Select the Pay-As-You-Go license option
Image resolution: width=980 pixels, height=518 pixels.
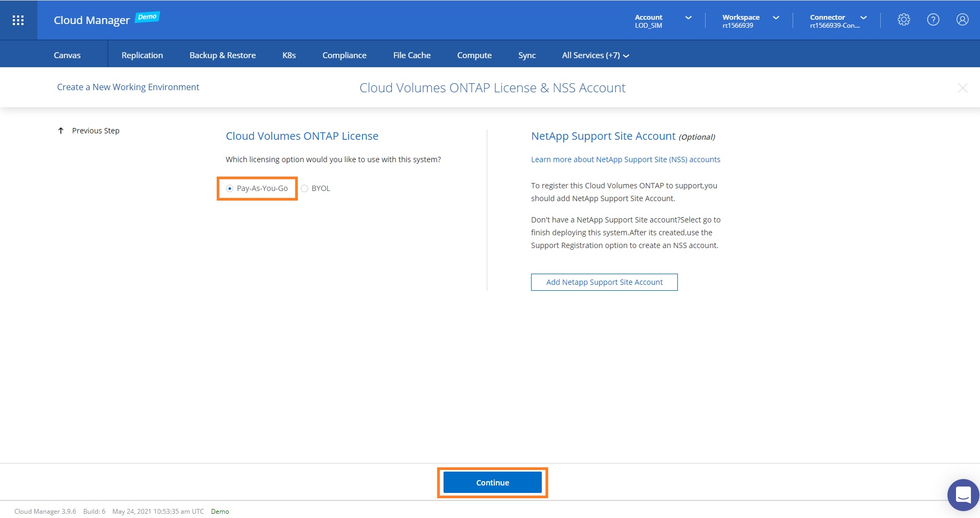[230, 188]
